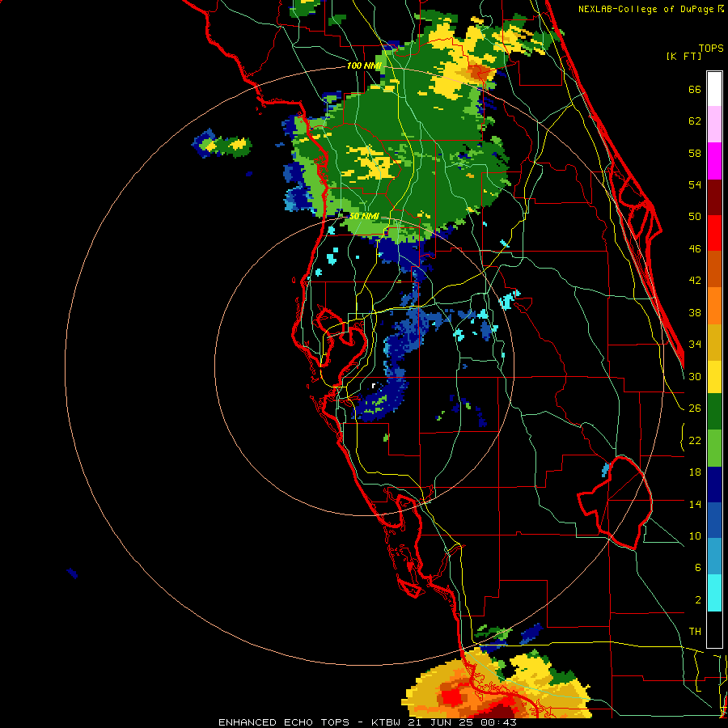Click the dark green legend swatch
728x728 pixels.
(714, 412)
